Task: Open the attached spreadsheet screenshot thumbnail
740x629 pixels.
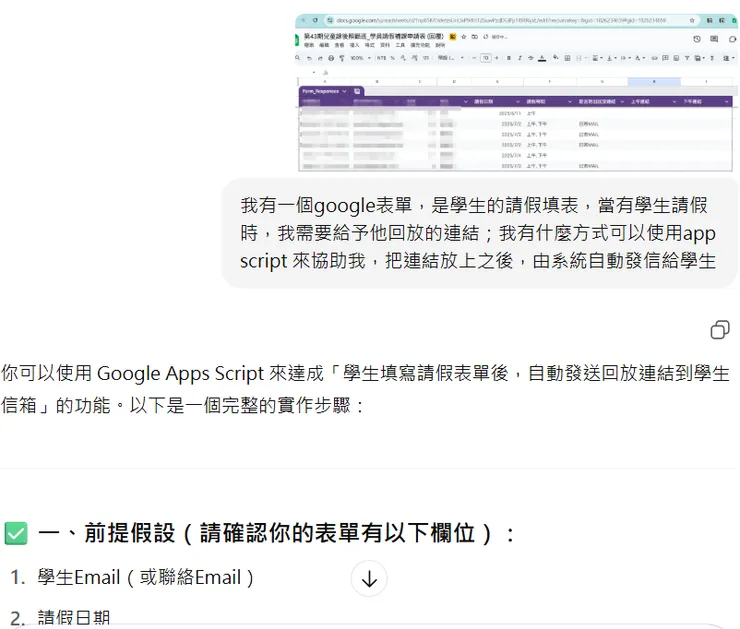Action: click(516, 93)
